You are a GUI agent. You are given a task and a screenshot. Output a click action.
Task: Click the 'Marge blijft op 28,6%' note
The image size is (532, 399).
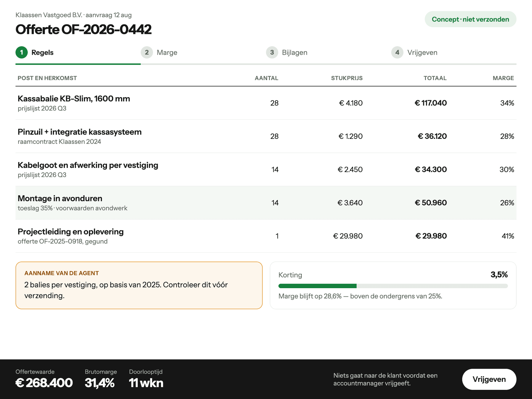click(360, 296)
